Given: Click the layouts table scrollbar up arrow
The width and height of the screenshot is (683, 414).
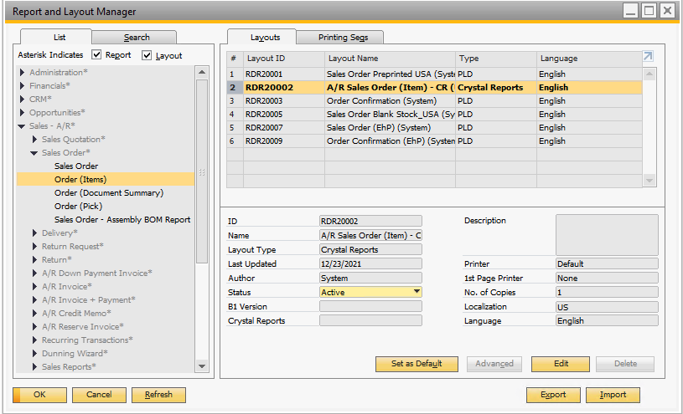Looking at the screenshot, I should 649,74.
